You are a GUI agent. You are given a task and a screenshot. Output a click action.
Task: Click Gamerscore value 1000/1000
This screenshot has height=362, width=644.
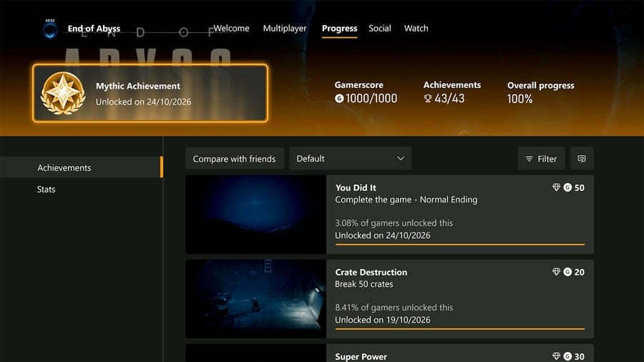point(371,99)
